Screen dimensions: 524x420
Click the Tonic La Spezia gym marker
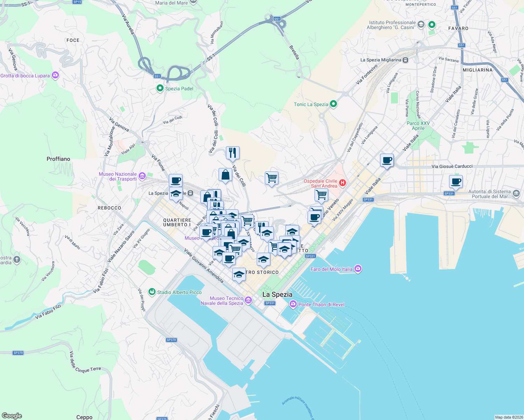(x=333, y=104)
